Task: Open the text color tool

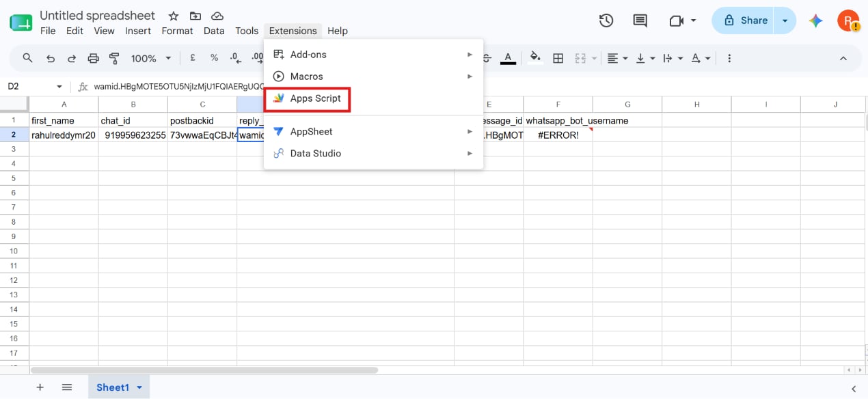Action: pyautogui.click(x=507, y=58)
